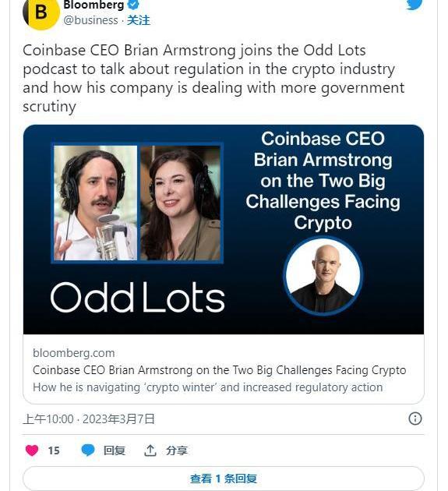Click the 回复 reply label
Screen dimensions: 448x491
pos(115,450)
